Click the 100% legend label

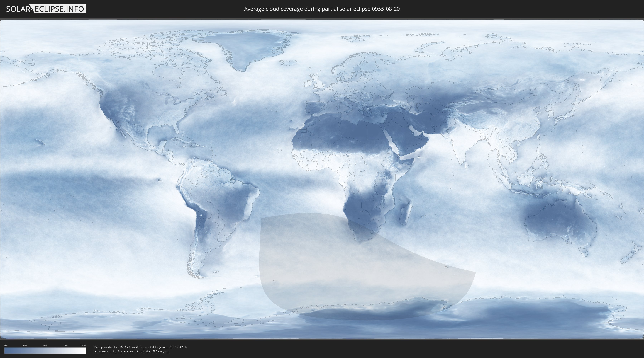click(x=83, y=345)
